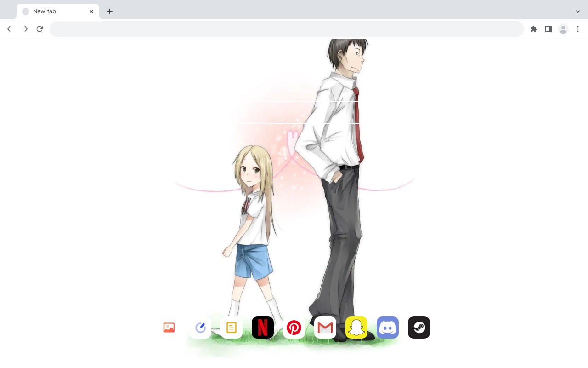Go forward to the next page
This screenshot has width=588, height=368.
click(x=25, y=29)
